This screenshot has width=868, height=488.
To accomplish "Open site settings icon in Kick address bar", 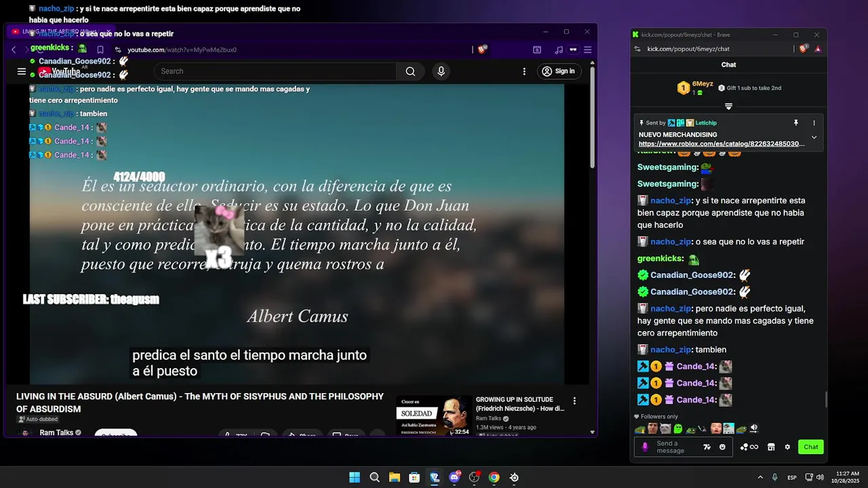I will coord(637,49).
